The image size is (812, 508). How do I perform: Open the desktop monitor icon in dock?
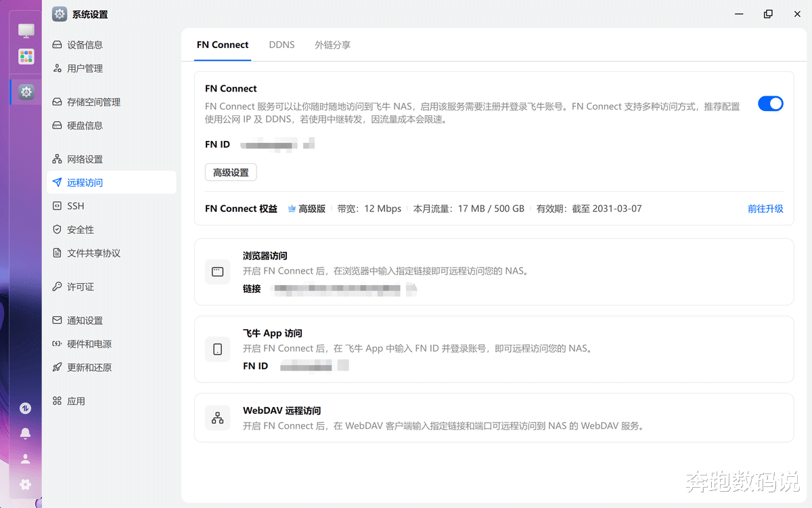tap(26, 31)
